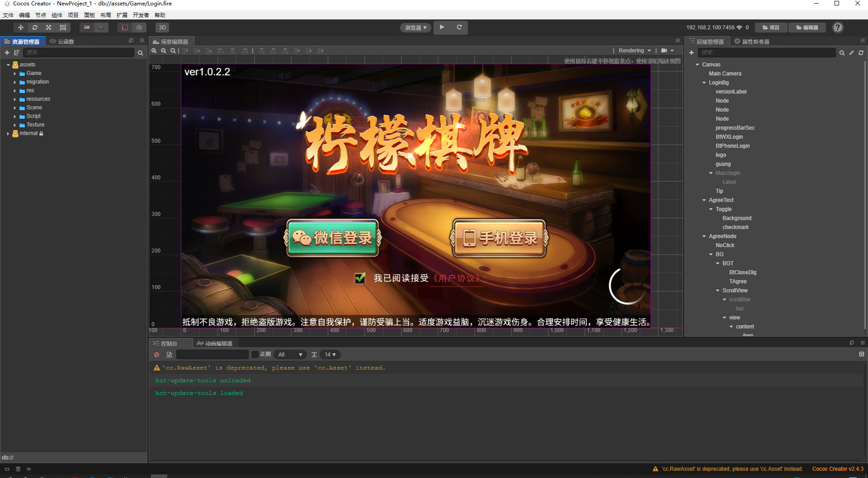The image size is (868, 478).
Task: Select the progressBarSec node
Action: pos(735,128)
